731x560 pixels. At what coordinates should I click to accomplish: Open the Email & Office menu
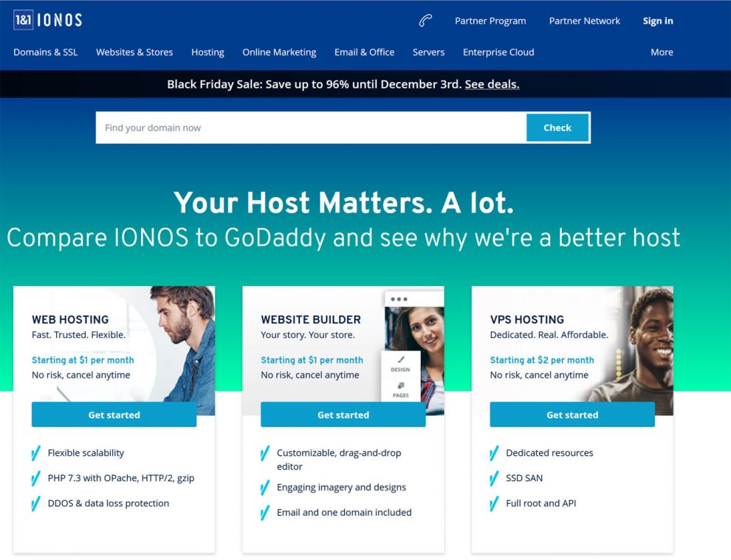(364, 52)
